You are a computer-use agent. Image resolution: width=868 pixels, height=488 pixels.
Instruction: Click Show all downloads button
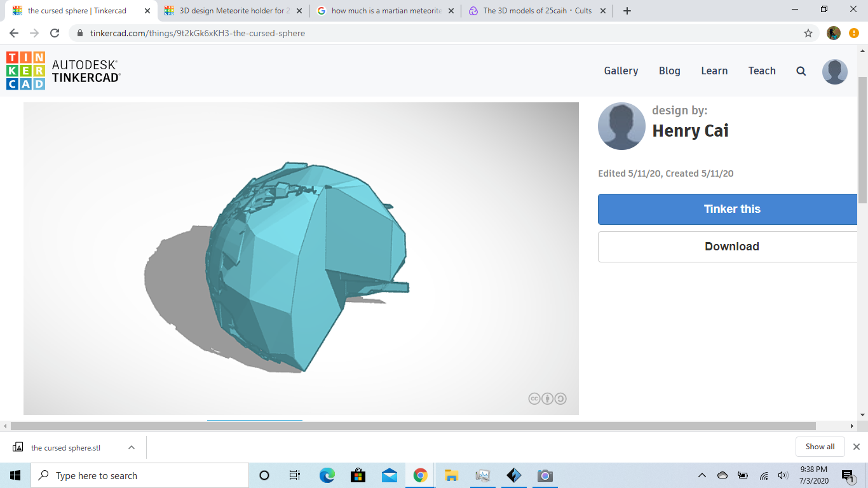pyautogui.click(x=820, y=447)
